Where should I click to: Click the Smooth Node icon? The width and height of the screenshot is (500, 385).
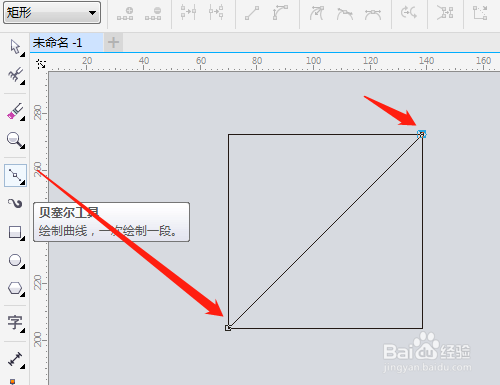click(x=345, y=14)
